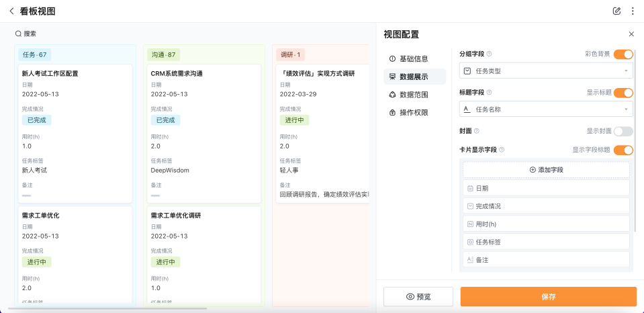Click the horizontal scrollbar under the board
The image size is (644, 313).
click(x=107, y=308)
